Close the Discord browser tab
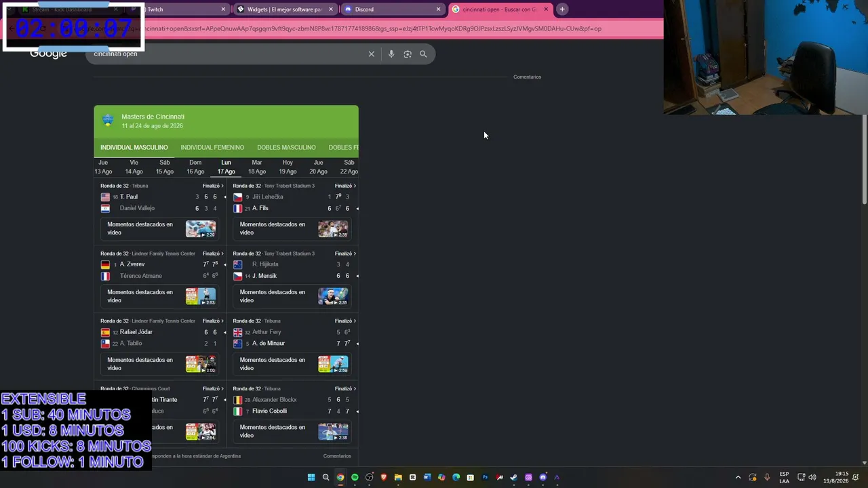The height and width of the screenshot is (488, 868). [x=438, y=9]
